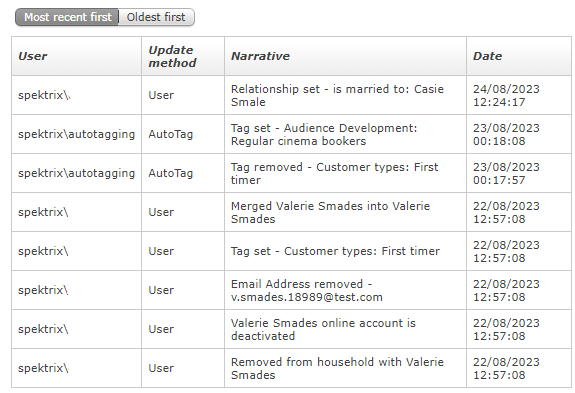This screenshot has width=575, height=393.
Task: Switch sorting to Oldest first
Action: coord(156,17)
